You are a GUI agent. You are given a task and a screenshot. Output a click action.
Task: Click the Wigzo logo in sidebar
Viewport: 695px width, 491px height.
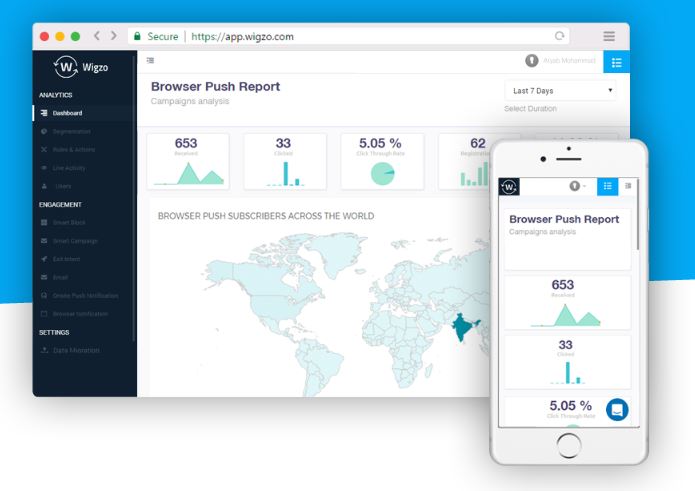pos(81,67)
